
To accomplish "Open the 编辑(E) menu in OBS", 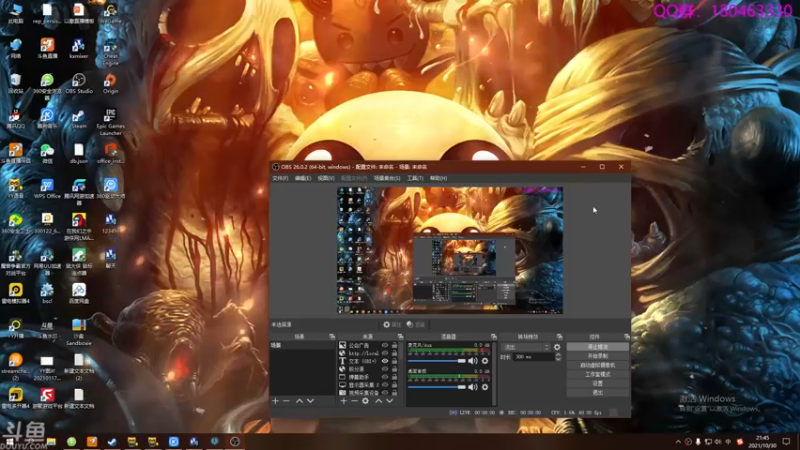I will coord(303,178).
